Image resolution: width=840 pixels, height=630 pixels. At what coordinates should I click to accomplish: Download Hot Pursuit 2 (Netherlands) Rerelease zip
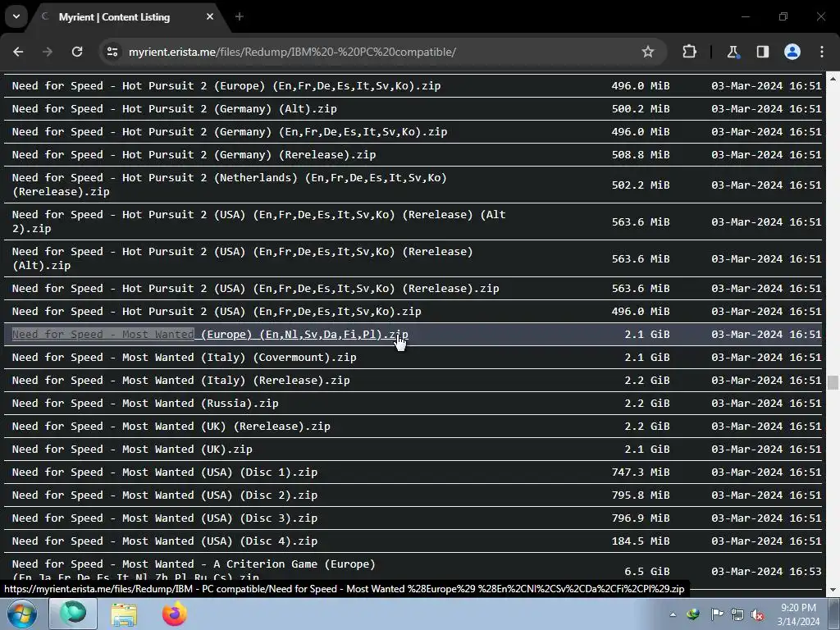click(230, 185)
